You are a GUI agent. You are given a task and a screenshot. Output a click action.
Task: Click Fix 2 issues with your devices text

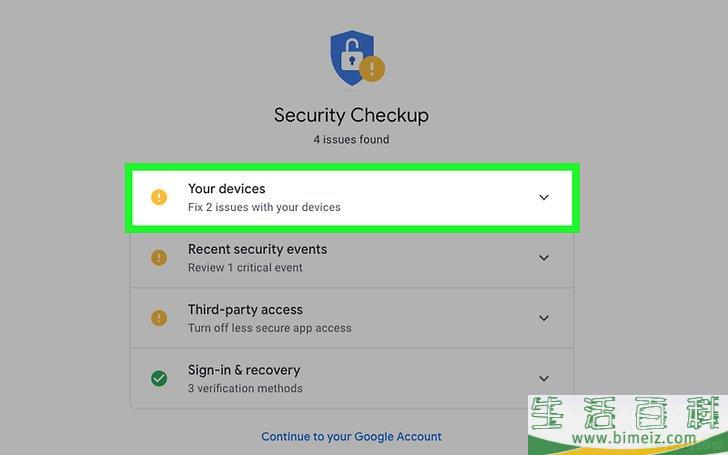[x=264, y=207]
